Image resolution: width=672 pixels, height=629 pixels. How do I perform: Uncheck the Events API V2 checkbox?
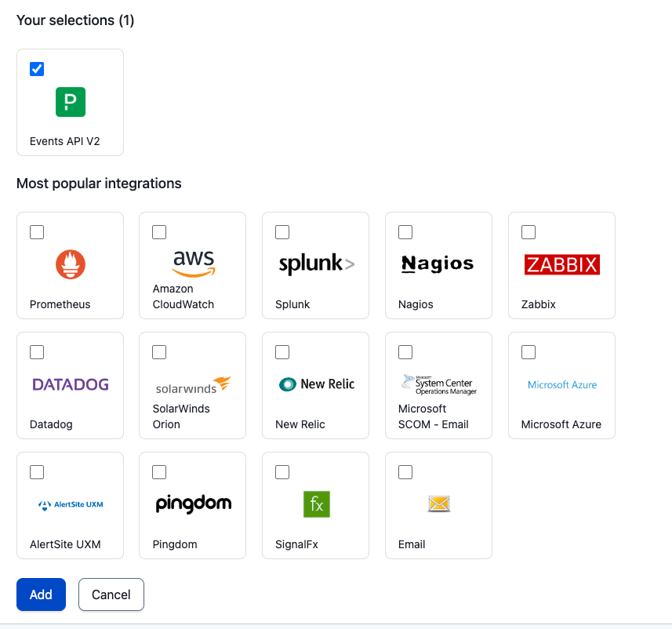(37, 69)
